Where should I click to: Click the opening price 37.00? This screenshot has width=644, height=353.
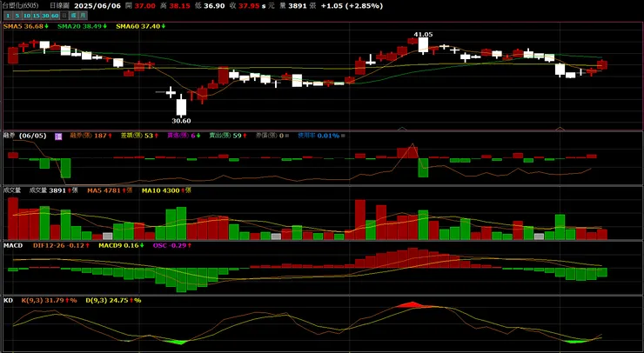click(145, 6)
